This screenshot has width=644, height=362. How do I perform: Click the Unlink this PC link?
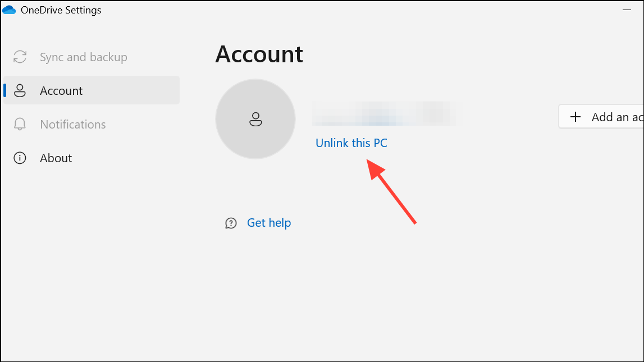[351, 143]
